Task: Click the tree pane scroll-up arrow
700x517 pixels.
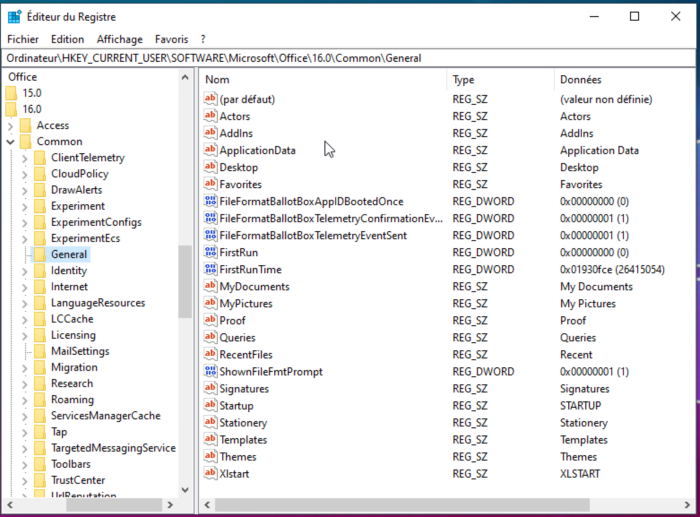Action: click(x=185, y=78)
